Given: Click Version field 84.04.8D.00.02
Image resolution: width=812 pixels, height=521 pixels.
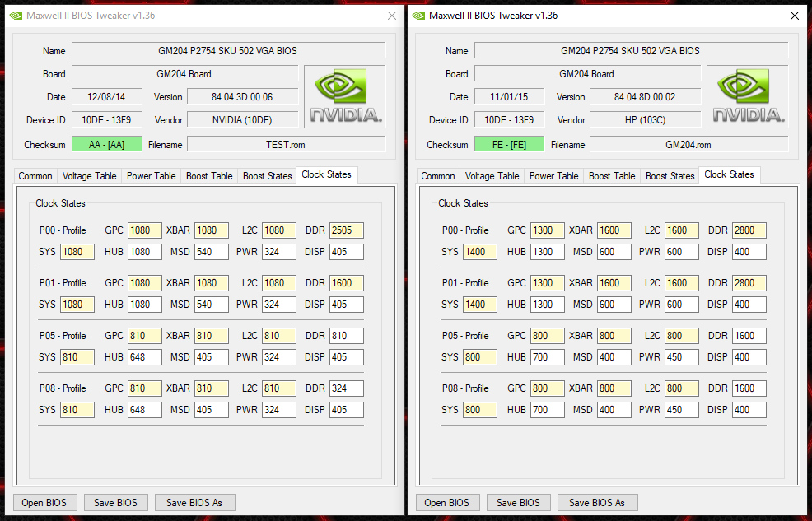Looking at the screenshot, I should point(646,97).
